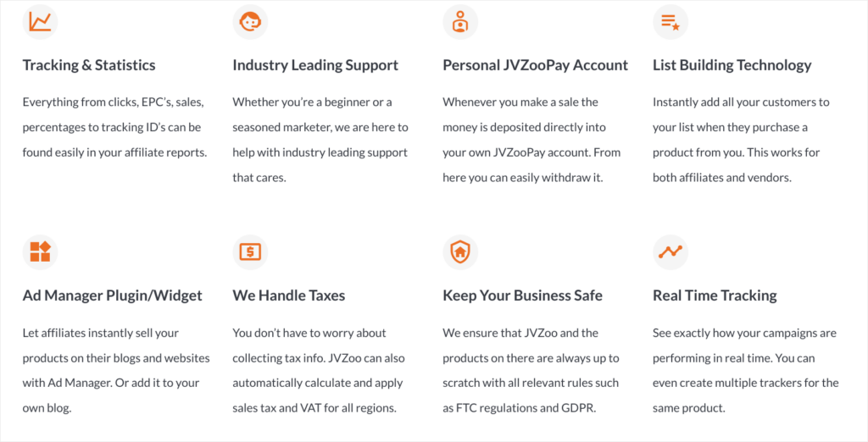
Task: Select the Ad Manager Plugin/Widget heading
Action: 113,296
